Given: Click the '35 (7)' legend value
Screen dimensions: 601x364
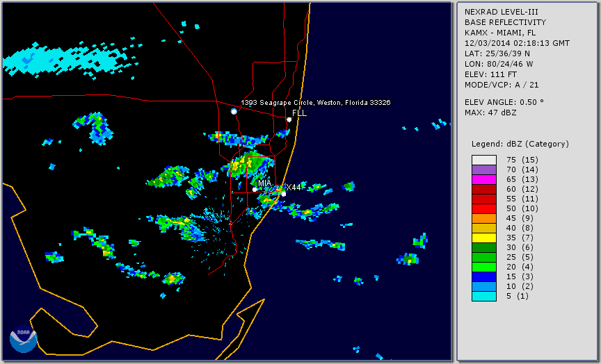Looking at the screenshot, I should point(520,238).
